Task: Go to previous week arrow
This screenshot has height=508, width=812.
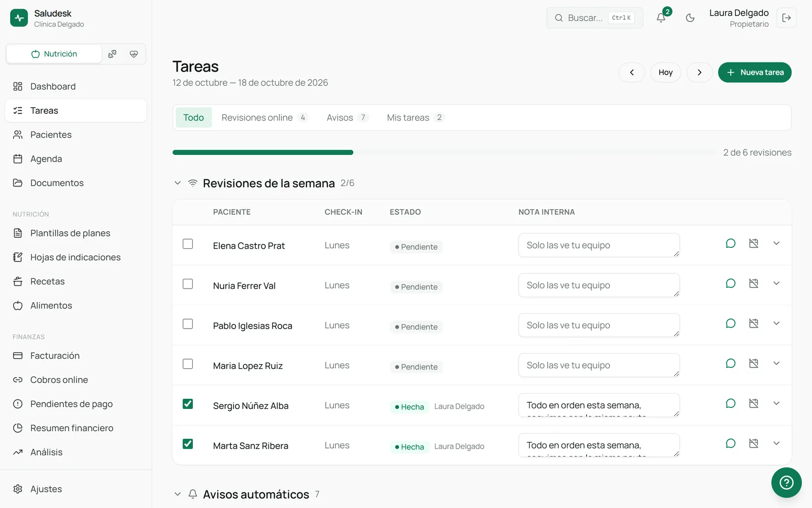Action: 632,72
